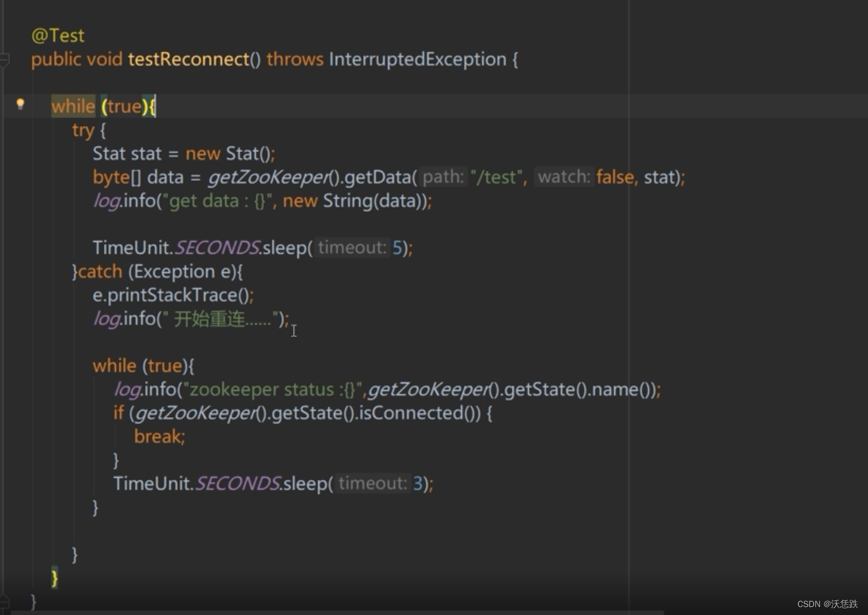Click the 'public' keyword
Image resolution: width=868 pixels, height=615 pixels.
pyautogui.click(x=56, y=59)
